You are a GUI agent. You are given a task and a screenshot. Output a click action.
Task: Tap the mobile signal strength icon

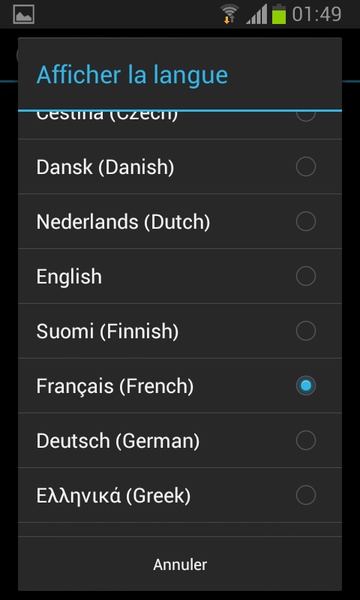256,16
